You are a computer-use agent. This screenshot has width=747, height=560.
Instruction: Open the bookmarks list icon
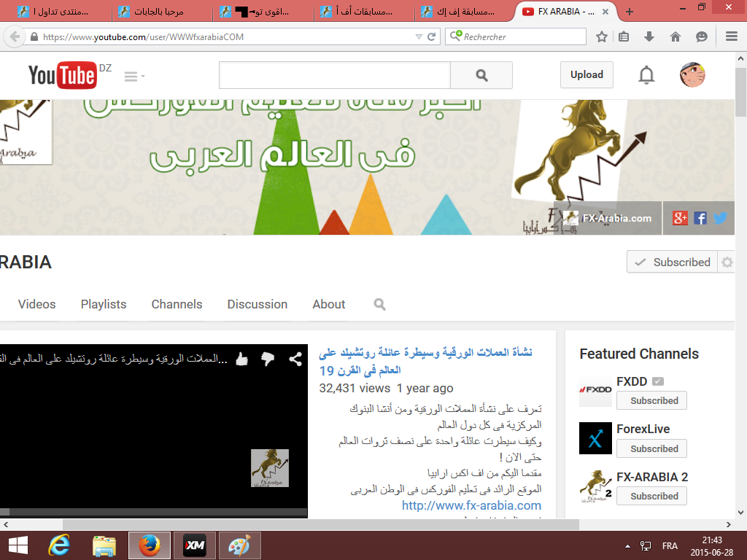coord(624,36)
